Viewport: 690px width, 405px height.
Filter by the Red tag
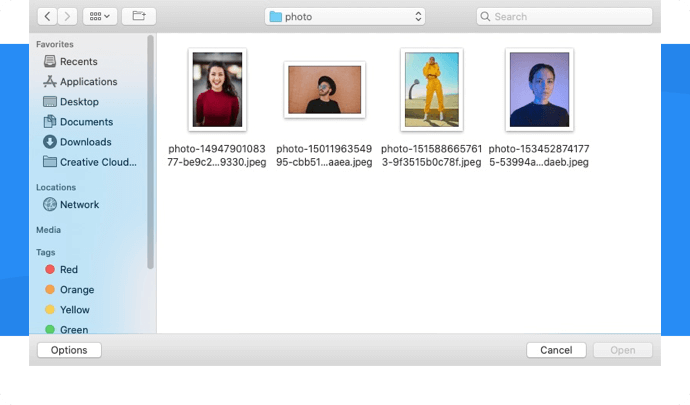point(62,269)
